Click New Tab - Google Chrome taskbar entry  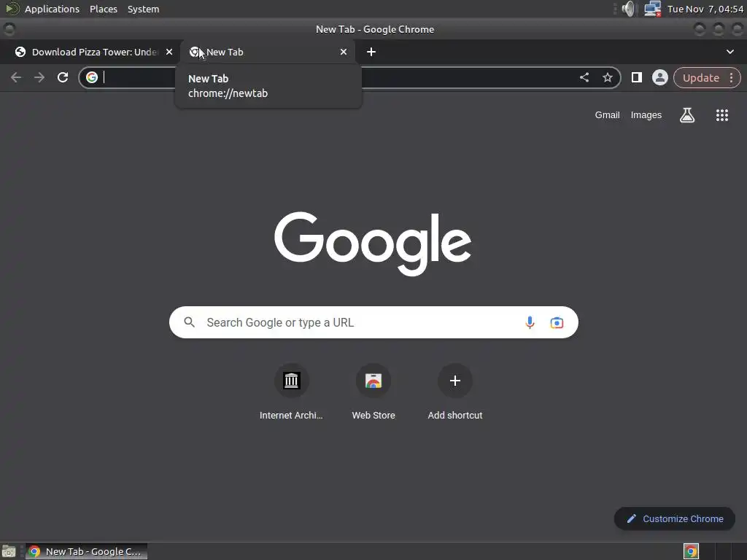tap(86, 551)
